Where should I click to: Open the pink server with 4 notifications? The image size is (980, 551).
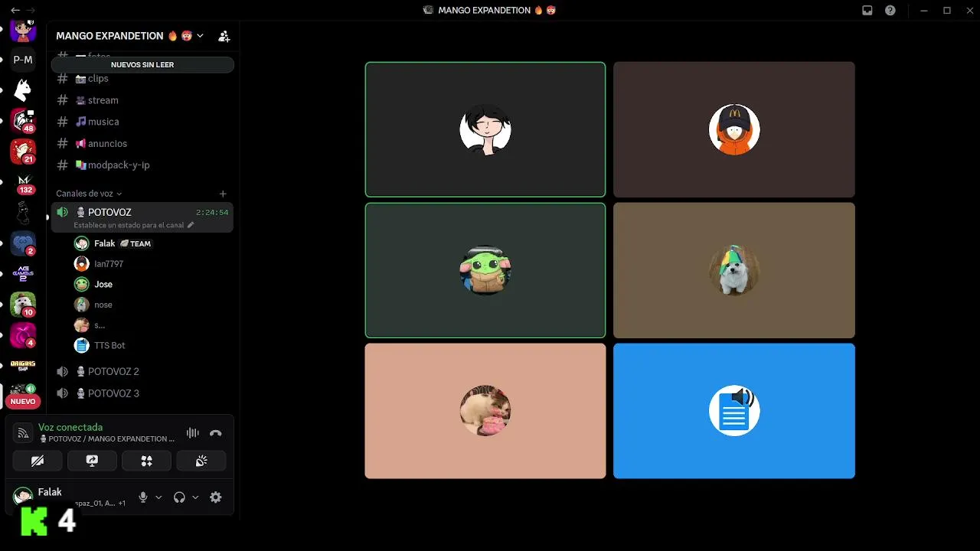[23, 335]
